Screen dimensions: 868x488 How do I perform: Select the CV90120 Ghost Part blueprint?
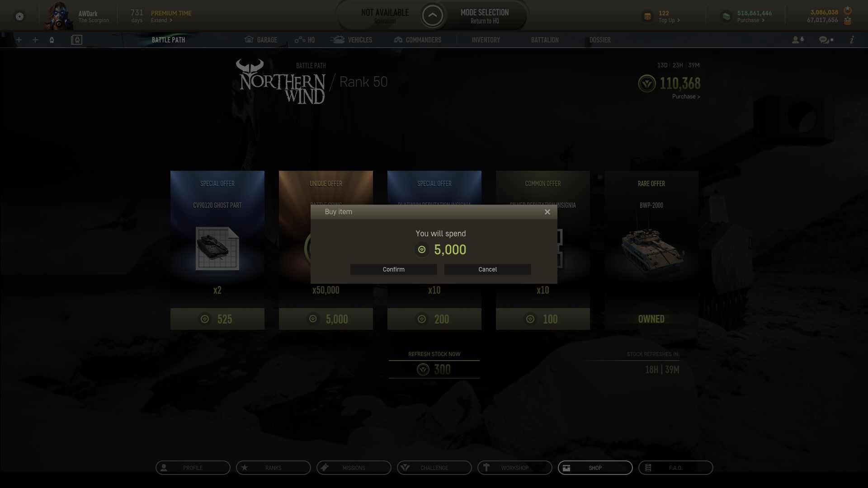click(217, 249)
